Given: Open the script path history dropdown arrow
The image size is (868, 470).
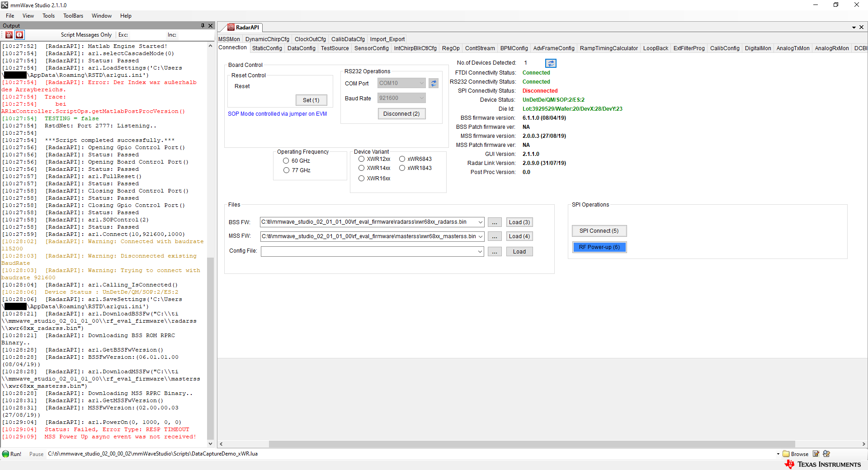Looking at the screenshot, I should coord(778,454).
